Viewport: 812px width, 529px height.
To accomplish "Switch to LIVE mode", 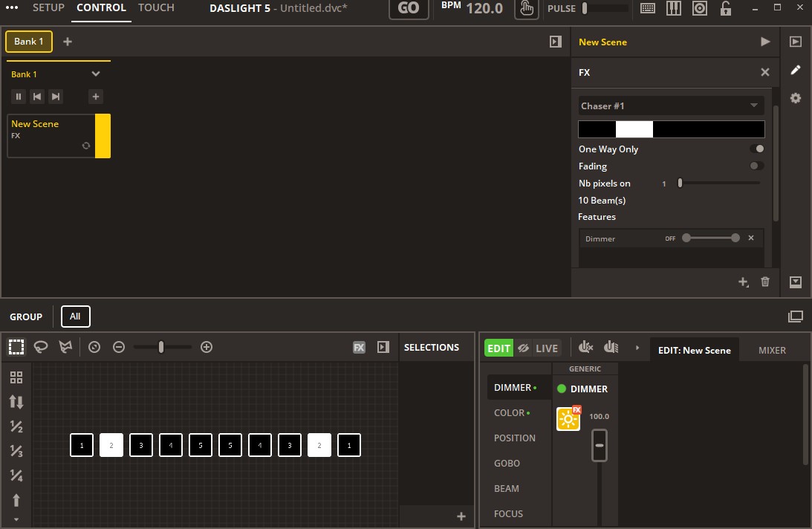I will 546,348.
